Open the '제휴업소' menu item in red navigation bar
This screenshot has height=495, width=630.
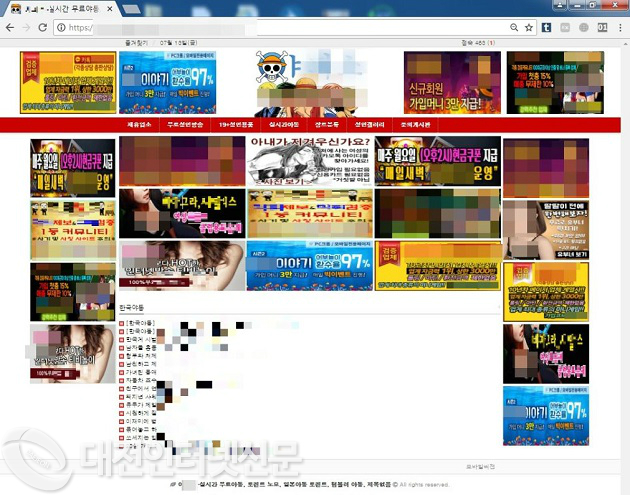139,125
